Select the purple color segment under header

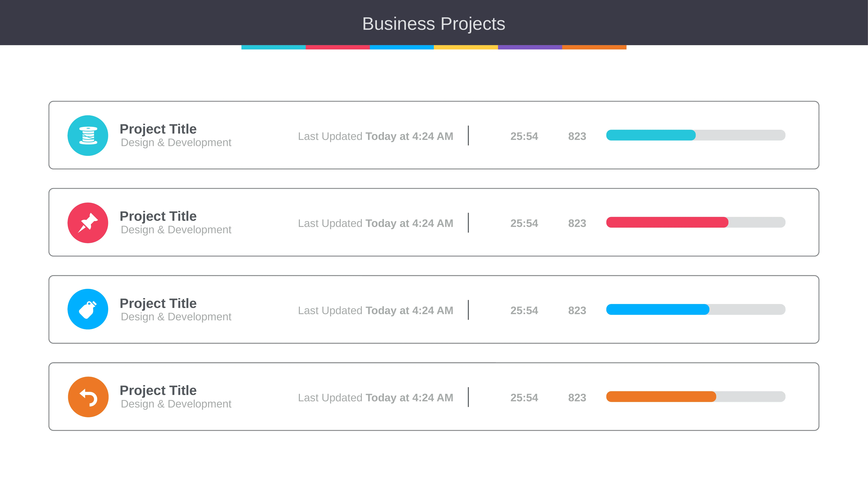point(530,47)
